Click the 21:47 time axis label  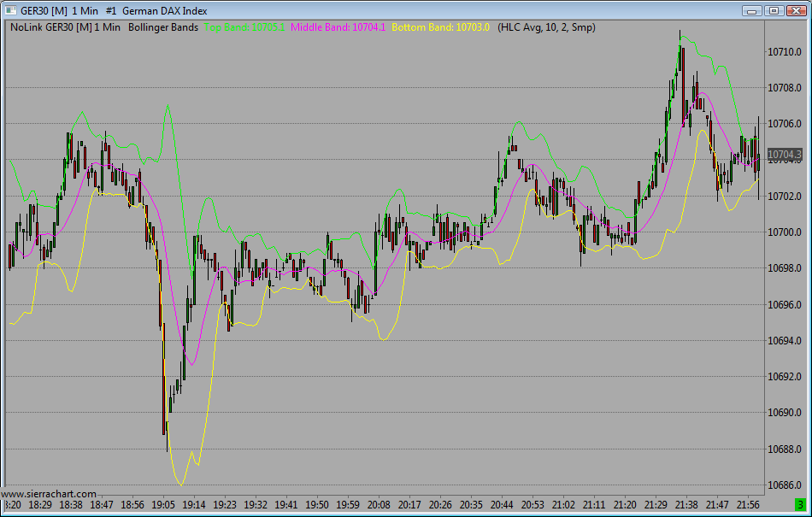(717, 504)
